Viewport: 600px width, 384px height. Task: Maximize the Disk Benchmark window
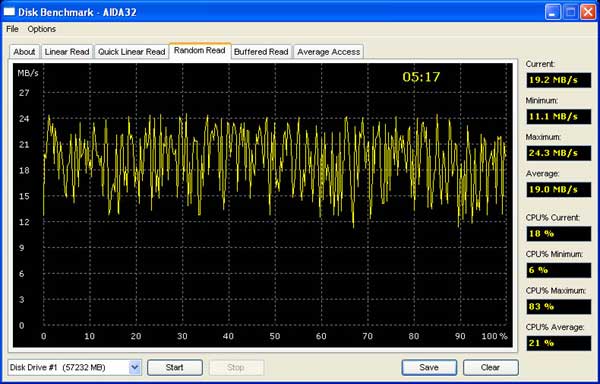[571, 12]
